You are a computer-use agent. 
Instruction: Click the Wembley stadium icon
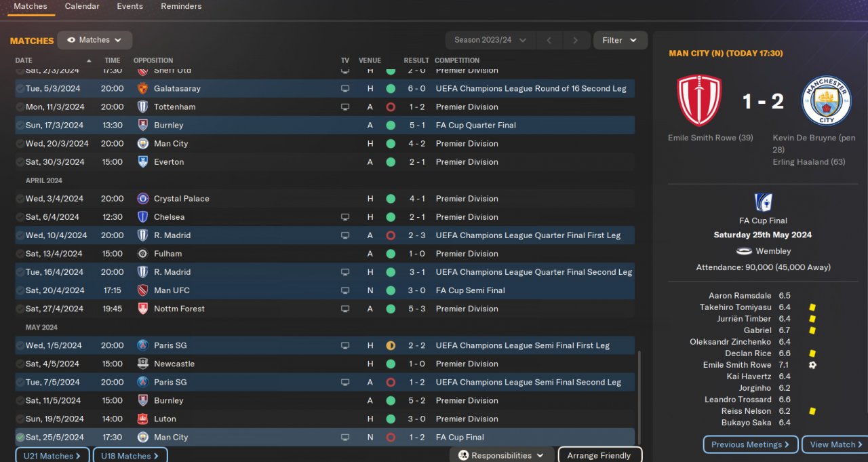coord(744,251)
